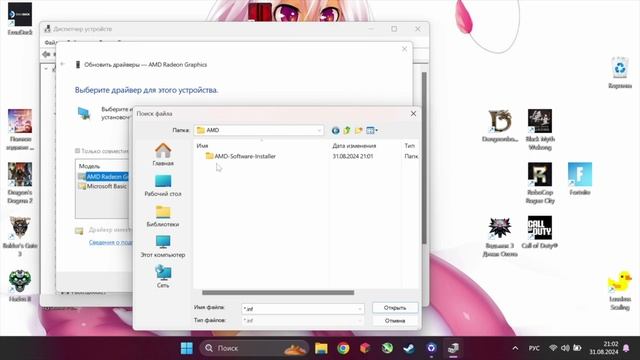This screenshot has width=640, height=360.
Task: Launch Chrome from the taskbar
Action: (x=343, y=348)
